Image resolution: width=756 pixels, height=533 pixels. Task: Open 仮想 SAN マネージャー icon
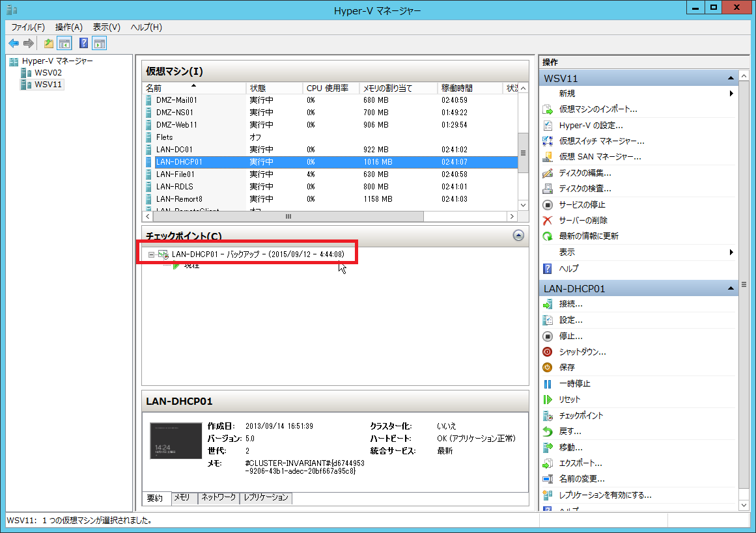tap(548, 157)
